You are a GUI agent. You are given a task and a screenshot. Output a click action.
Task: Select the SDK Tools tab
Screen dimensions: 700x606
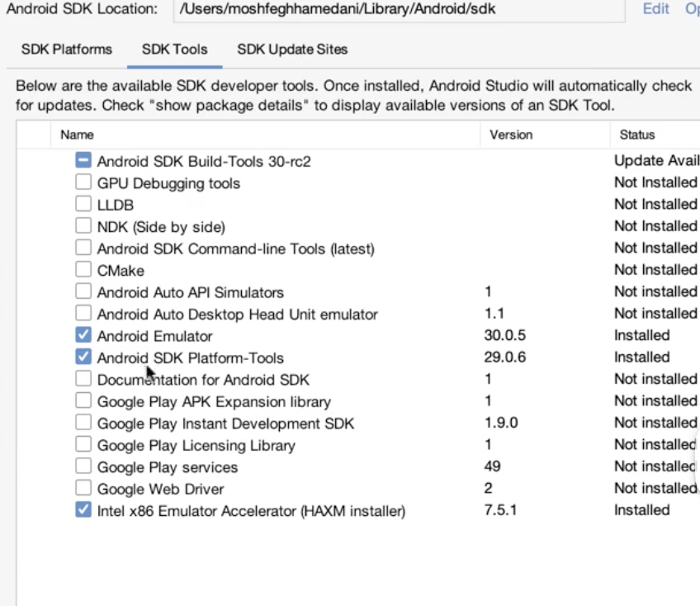174,49
